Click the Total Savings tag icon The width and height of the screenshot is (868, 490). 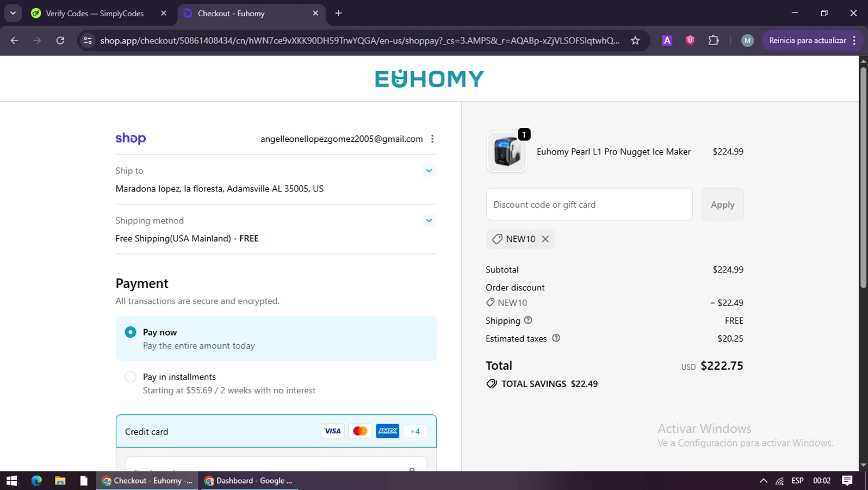(491, 384)
